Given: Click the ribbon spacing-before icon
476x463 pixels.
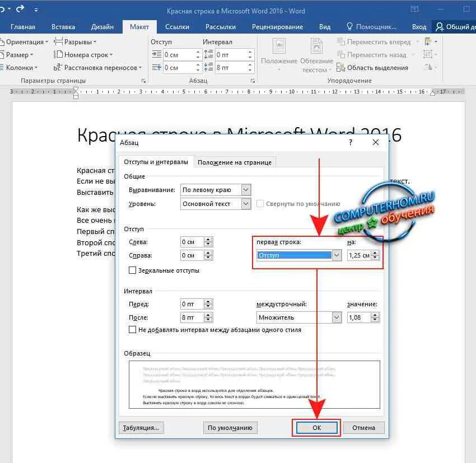Looking at the screenshot, I should [208, 55].
